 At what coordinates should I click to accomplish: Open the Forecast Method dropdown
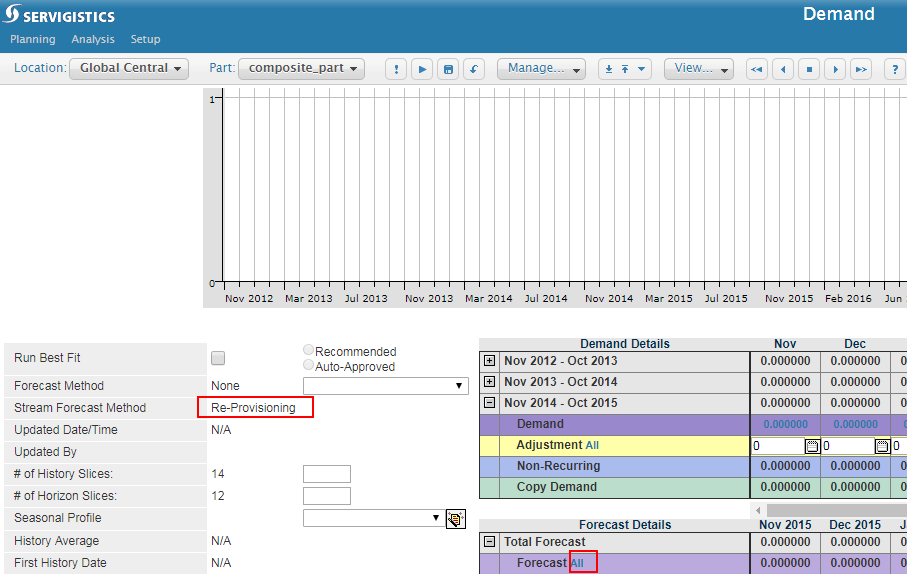pyautogui.click(x=386, y=385)
